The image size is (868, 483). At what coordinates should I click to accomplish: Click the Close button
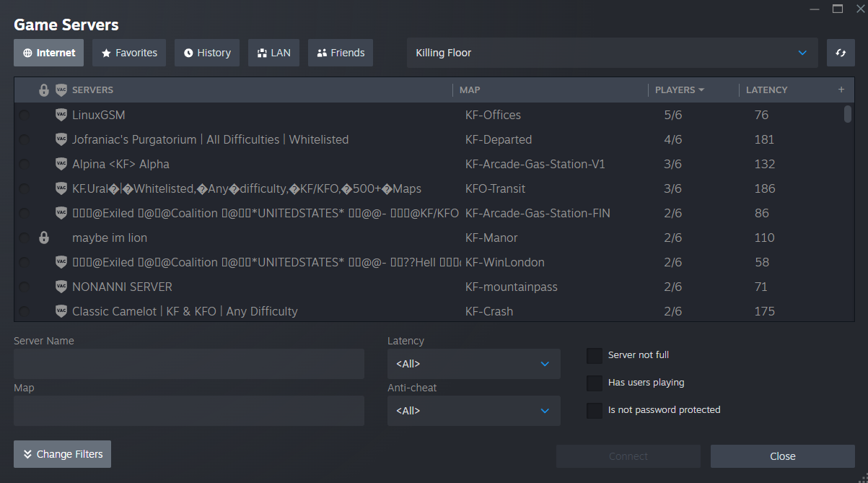coord(783,456)
